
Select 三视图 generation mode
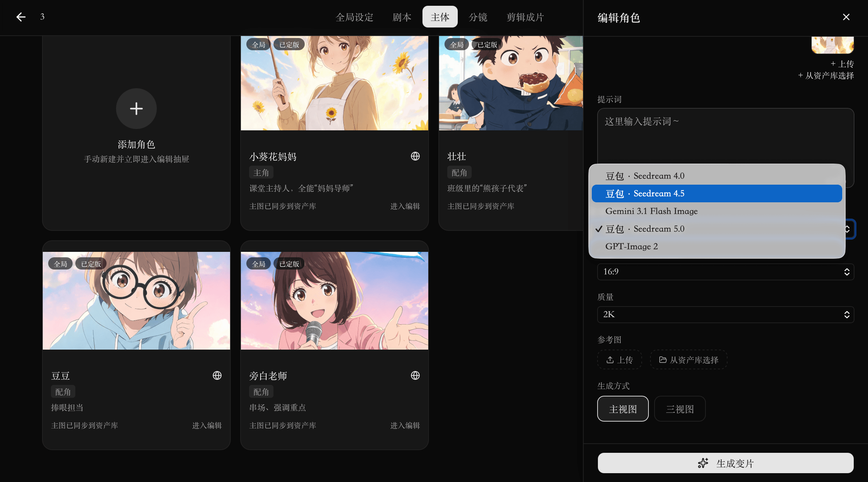pos(680,409)
